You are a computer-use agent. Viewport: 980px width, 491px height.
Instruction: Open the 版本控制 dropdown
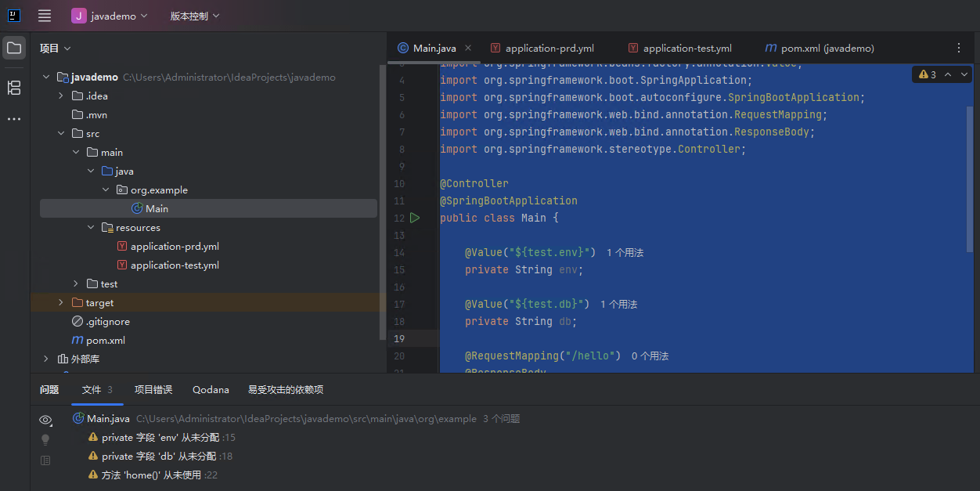coord(195,16)
